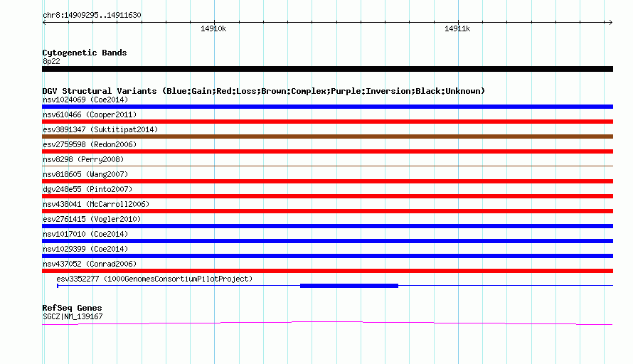
Task: Click the nsv818605 (Wang2007) label
Action: pyautogui.click(x=85, y=174)
